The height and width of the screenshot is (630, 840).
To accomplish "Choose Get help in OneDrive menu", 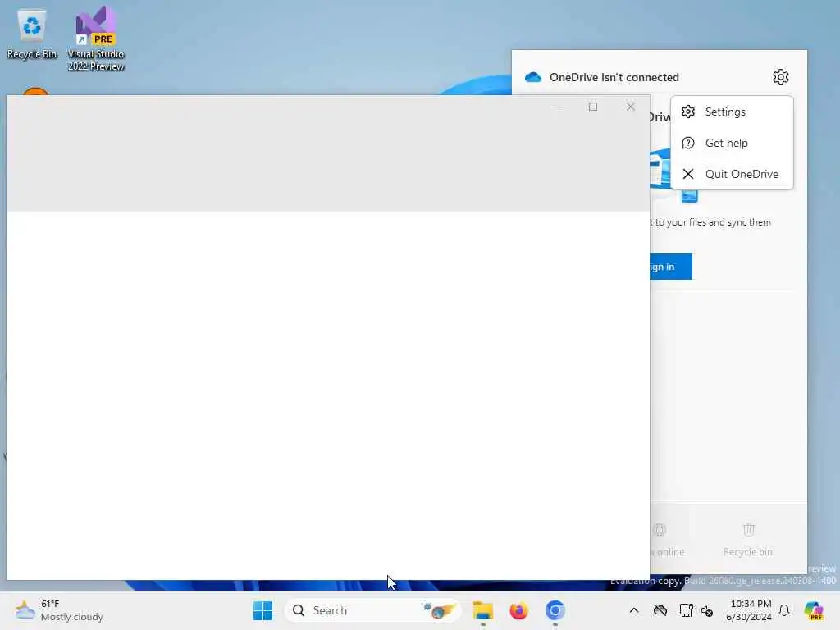I will 732,143.
